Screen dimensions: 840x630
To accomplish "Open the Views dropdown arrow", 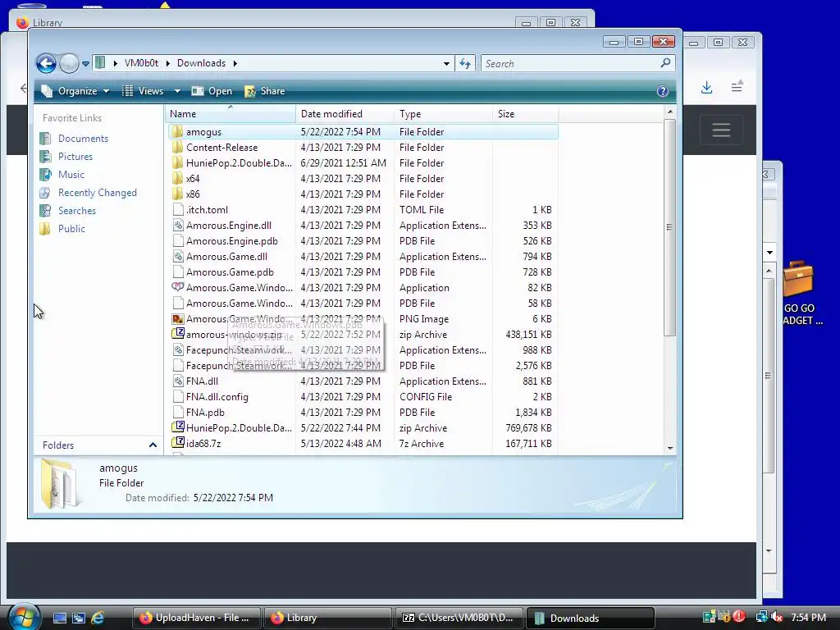I will 177,91.
